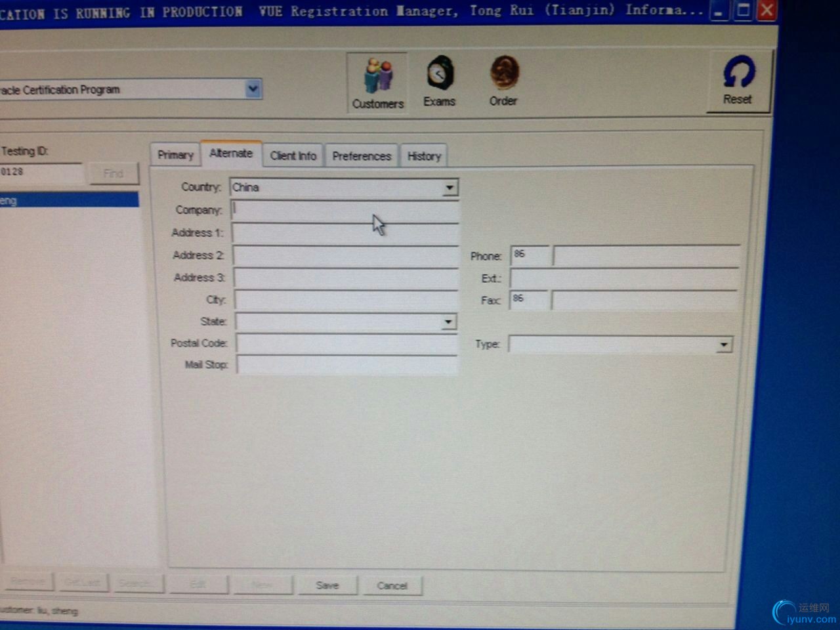This screenshot has height=630, width=840.
Task: Click the Address 3 field
Action: click(x=346, y=278)
